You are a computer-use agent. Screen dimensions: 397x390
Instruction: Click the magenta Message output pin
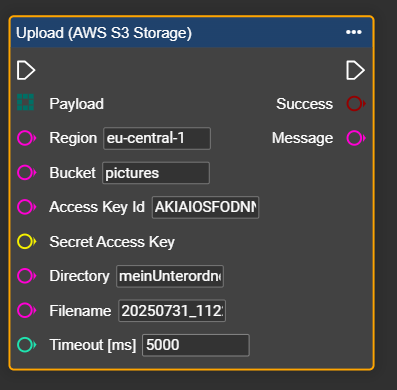(356, 138)
